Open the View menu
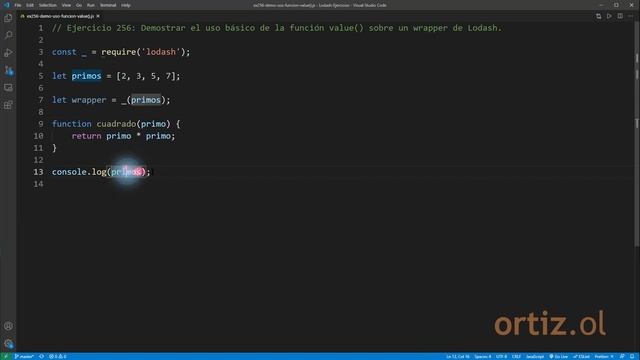Screen dimensions: 640x360 (x=66, y=5)
